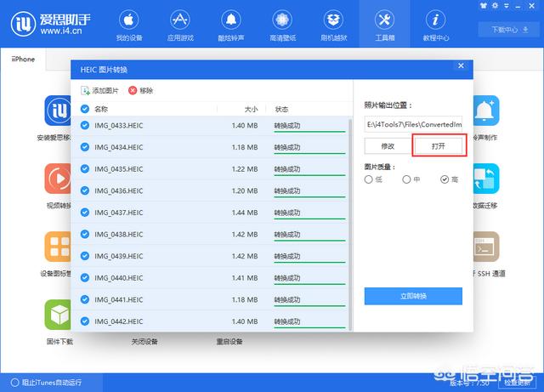Click the photo output path field
The height and width of the screenshot is (392, 544).
pos(413,124)
